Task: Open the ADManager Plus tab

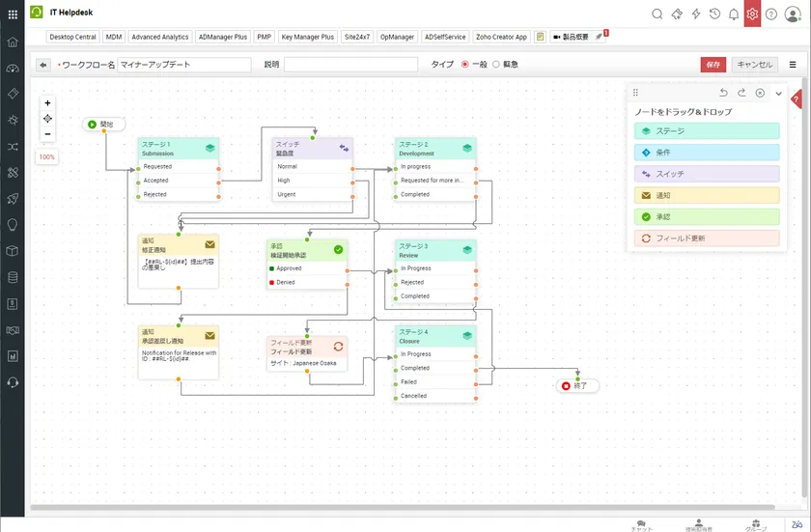Action: 222,37
